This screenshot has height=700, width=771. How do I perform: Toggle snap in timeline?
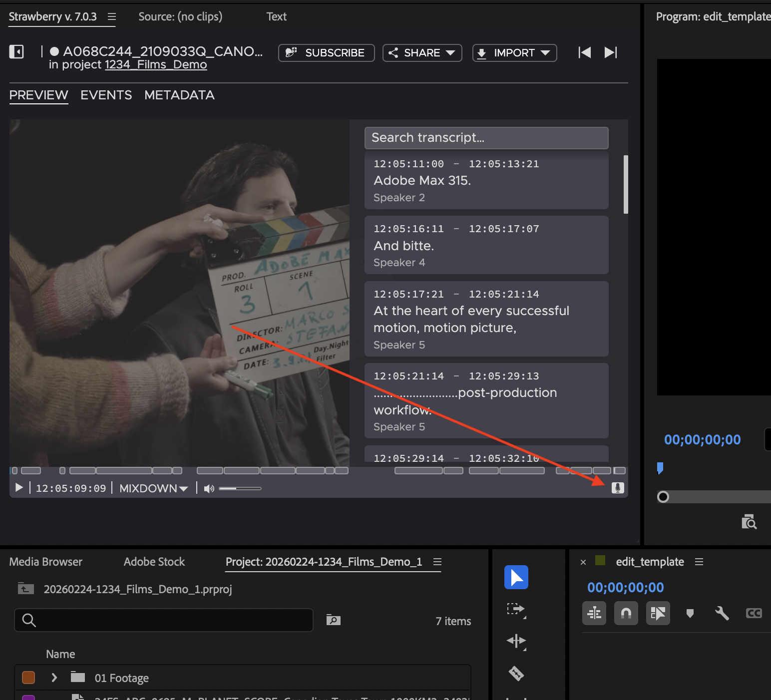click(626, 613)
